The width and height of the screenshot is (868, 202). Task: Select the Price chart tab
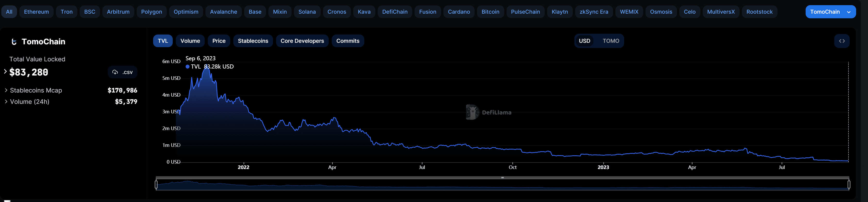click(219, 41)
